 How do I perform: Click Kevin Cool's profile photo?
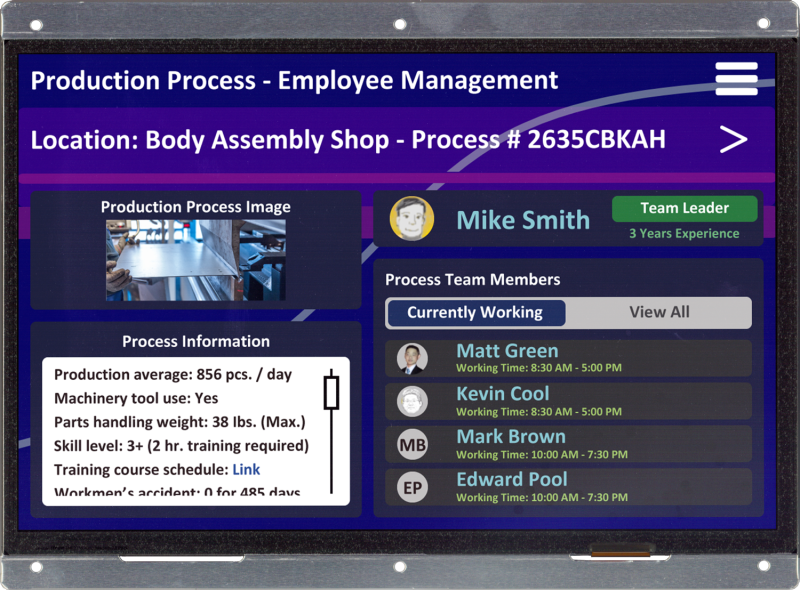(412, 401)
